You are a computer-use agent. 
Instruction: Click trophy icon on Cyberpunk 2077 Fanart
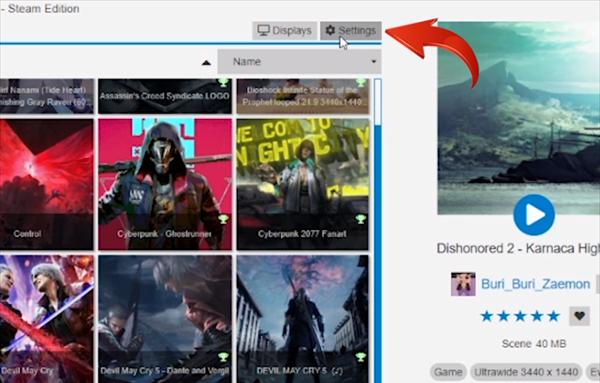tap(360, 219)
